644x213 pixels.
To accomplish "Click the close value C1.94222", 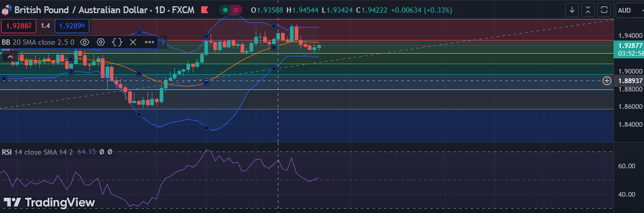I will pos(371,10).
